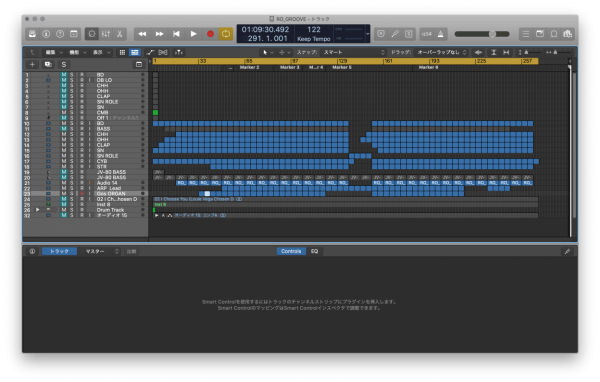Screen dimensions: 600x382
Task: Toggle the Smart Controls dial icon
Action: pyautogui.click(x=92, y=34)
